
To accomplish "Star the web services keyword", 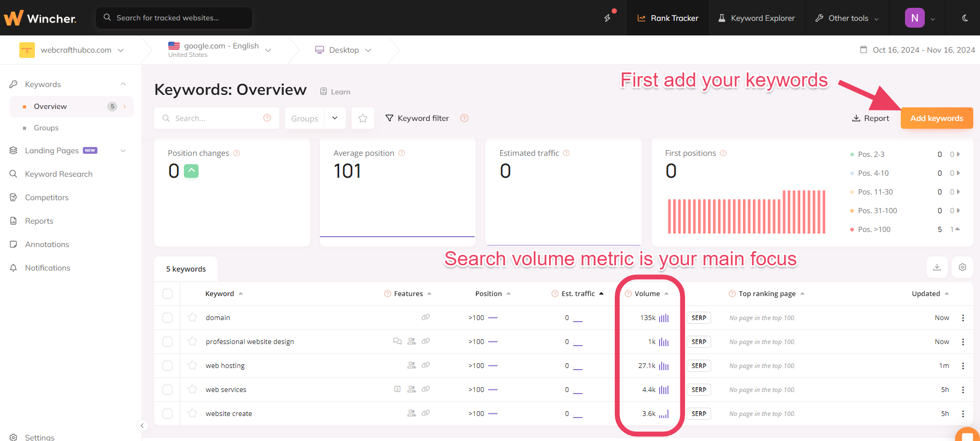I will click(192, 389).
